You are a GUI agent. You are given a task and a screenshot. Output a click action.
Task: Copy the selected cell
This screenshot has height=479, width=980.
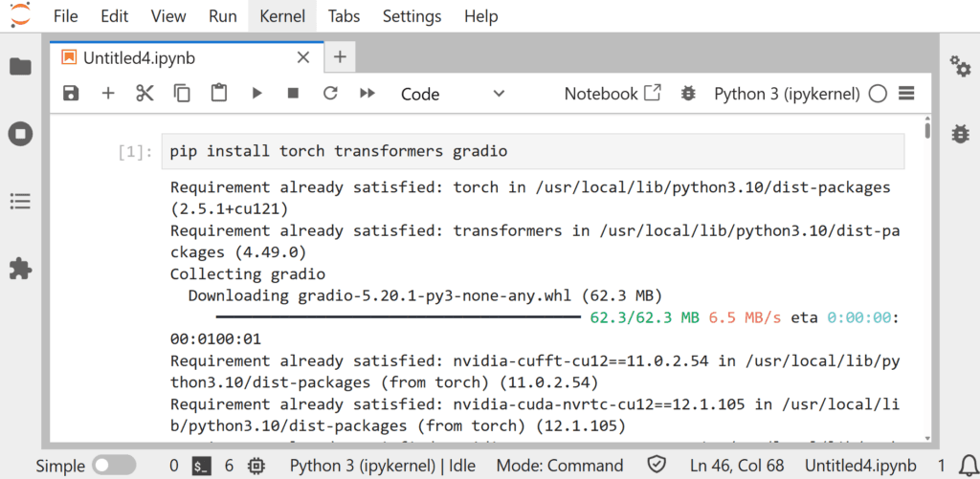click(x=182, y=94)
